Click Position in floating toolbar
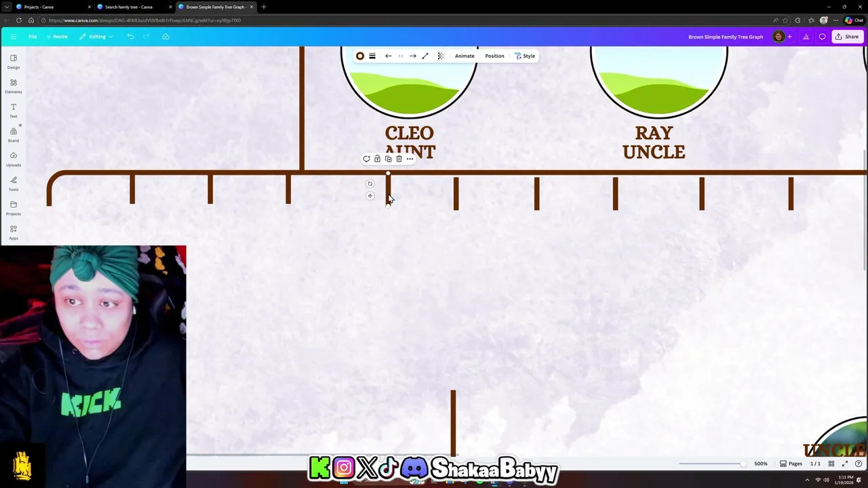The image size is (868, 488). coord(494,56)
